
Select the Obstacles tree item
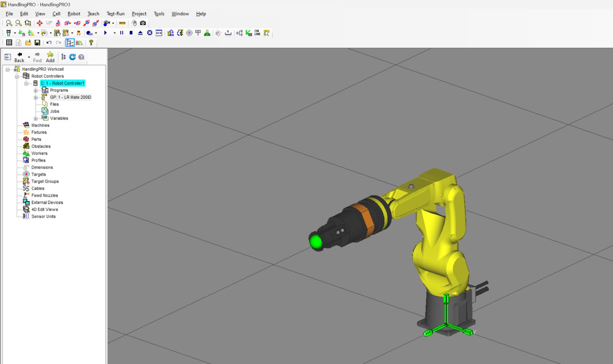[41, 146]
